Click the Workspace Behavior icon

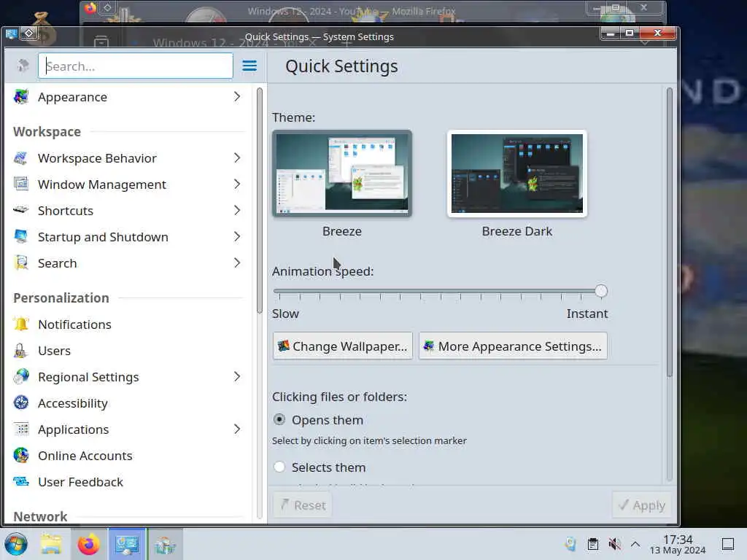[21, 158]
